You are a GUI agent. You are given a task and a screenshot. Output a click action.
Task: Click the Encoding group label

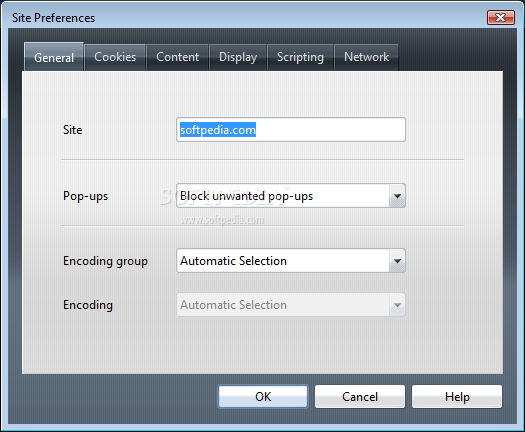pyautogui.click(x=105, y=261)
